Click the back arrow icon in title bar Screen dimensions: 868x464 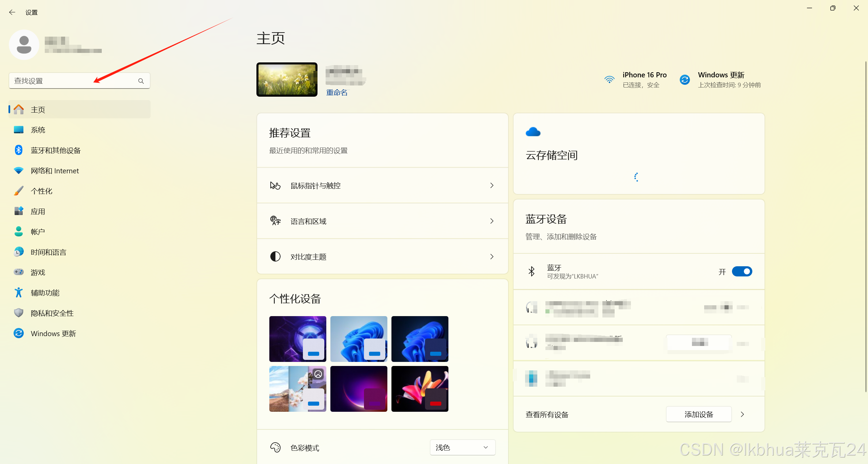click(12, 12)
